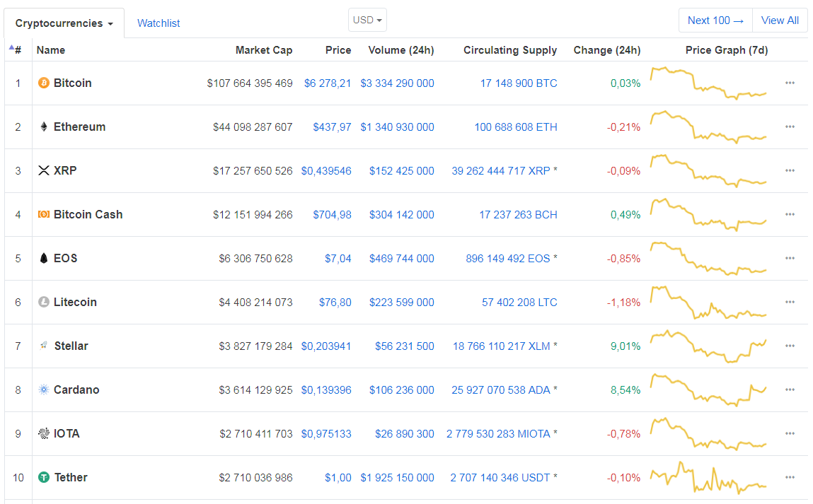Open the Bitcoin 7d price graph
Image resolution: width=813 pixels, height=504 pixels.
pos(708,83)
